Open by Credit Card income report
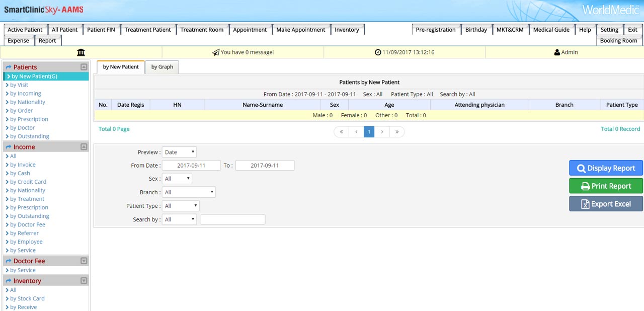Viewport: 644px width, 311px height. pos(28,182)
